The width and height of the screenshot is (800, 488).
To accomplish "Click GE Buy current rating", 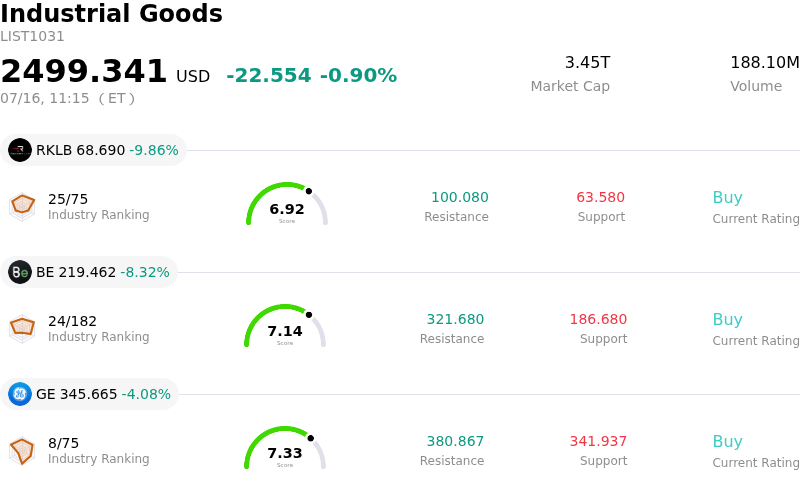I will pos(728,441).
